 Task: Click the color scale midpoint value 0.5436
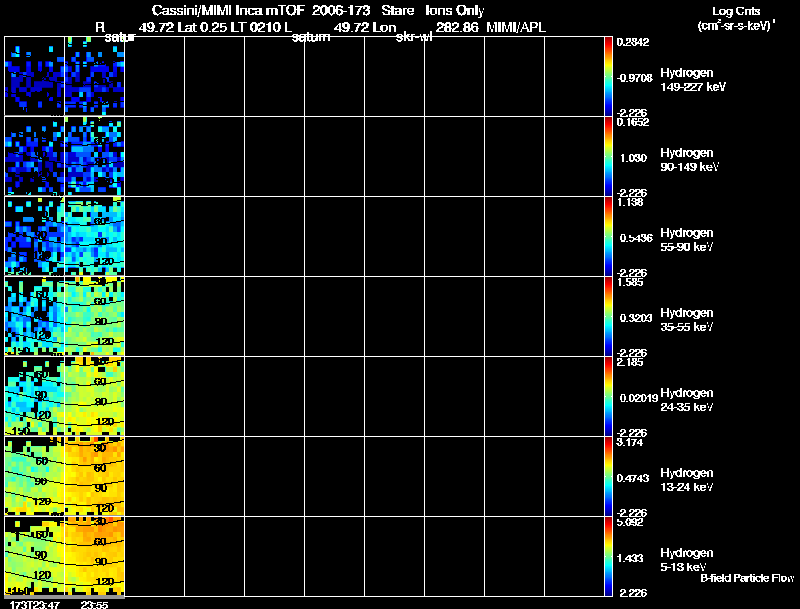tap(636, 238)
